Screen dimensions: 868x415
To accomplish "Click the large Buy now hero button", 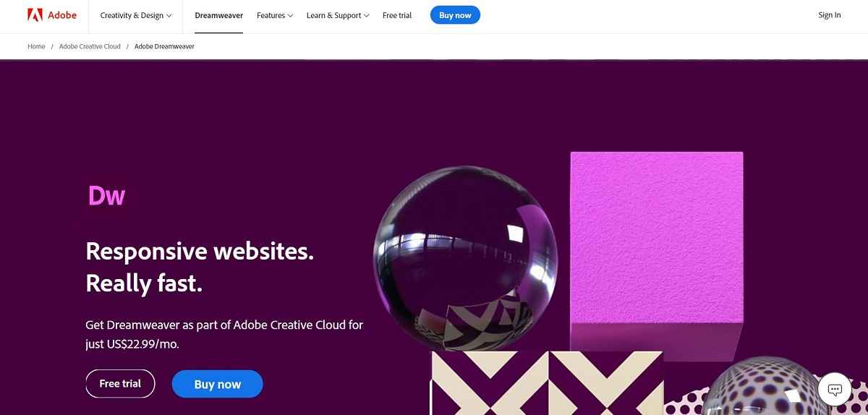I will 217,385.
